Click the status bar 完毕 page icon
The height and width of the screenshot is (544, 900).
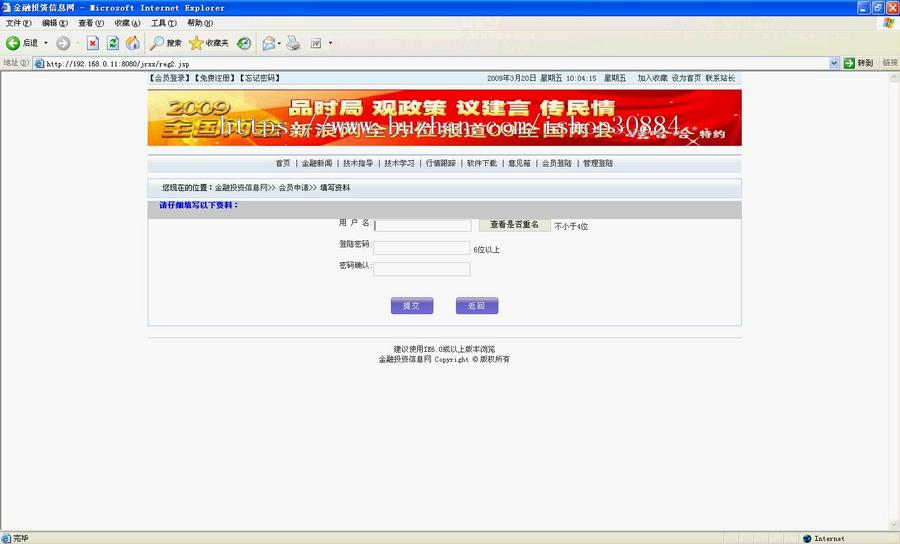pos(6,538)
